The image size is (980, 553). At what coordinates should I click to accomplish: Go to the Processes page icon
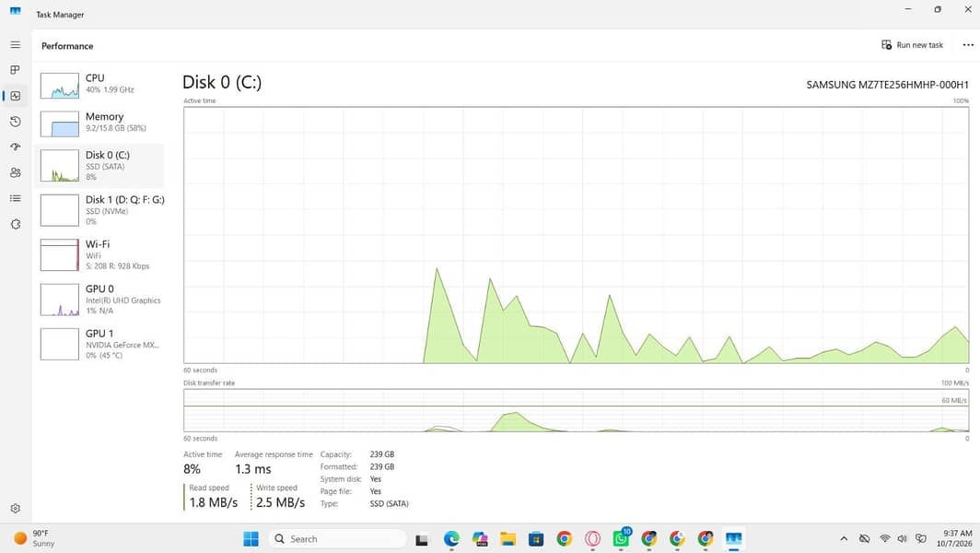click(x=16, y=70)
